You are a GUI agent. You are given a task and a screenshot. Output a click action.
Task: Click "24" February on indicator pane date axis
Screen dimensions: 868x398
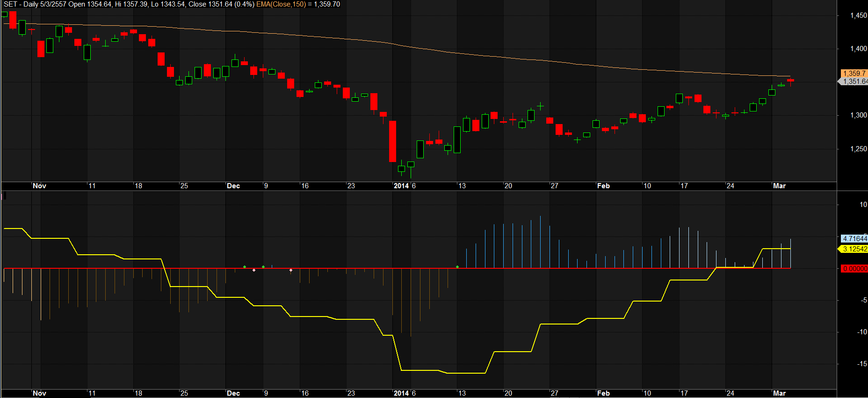point(731,393)
